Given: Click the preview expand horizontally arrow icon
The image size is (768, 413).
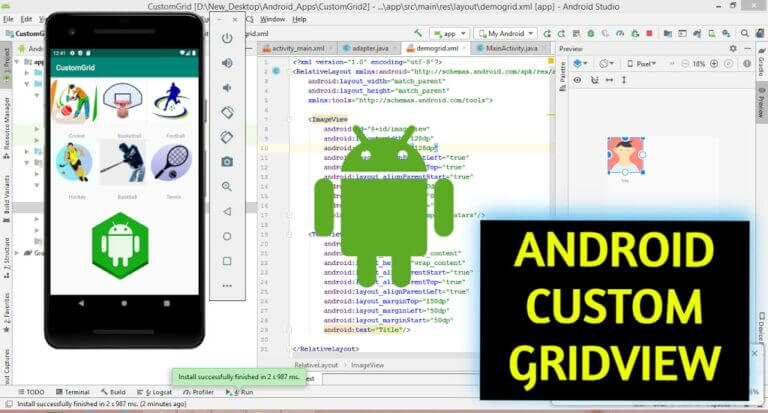Looking at the screenshot, I should tap(609, 80).
